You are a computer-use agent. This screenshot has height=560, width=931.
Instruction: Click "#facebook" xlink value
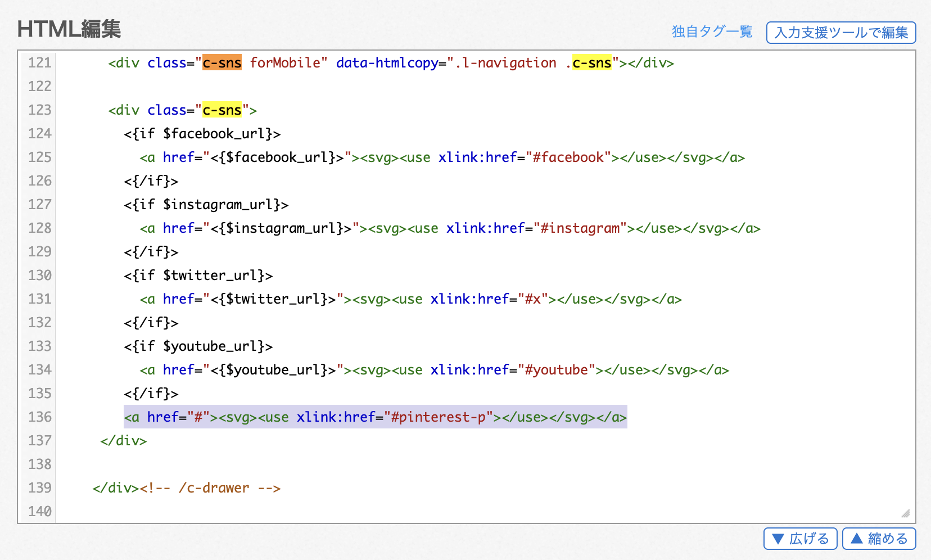[x=568, y=157]
